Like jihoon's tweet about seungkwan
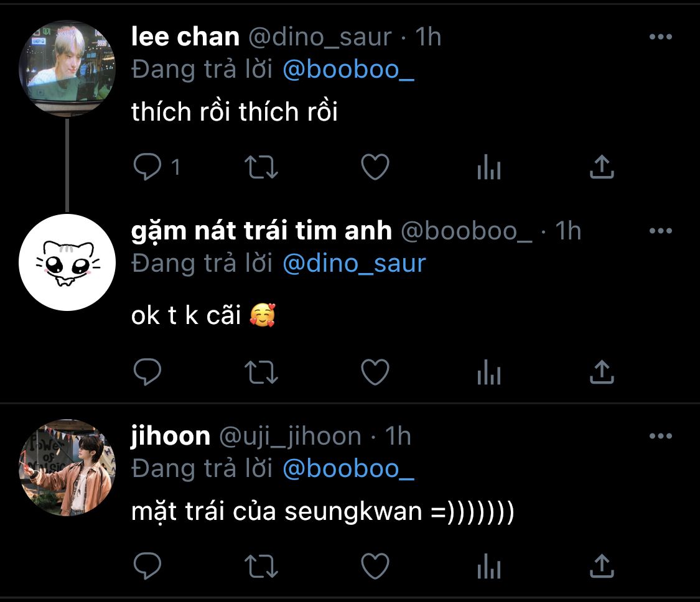 tap(375, 566)
